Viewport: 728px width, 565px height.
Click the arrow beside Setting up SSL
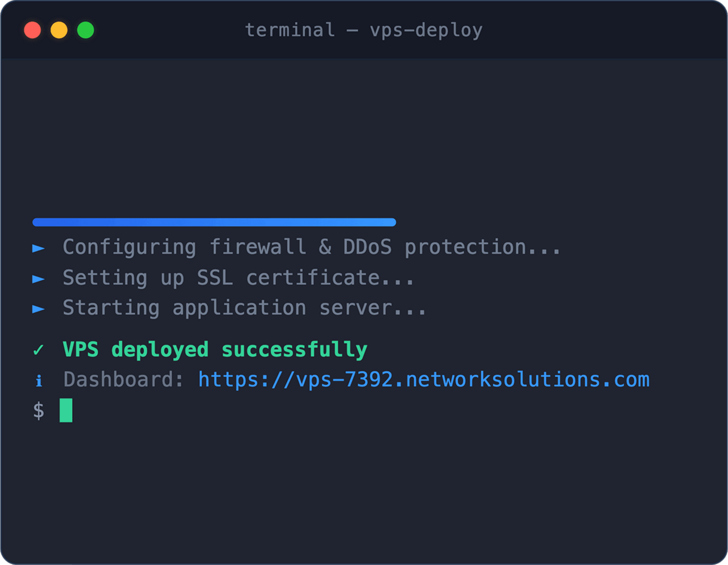[39, 279]
